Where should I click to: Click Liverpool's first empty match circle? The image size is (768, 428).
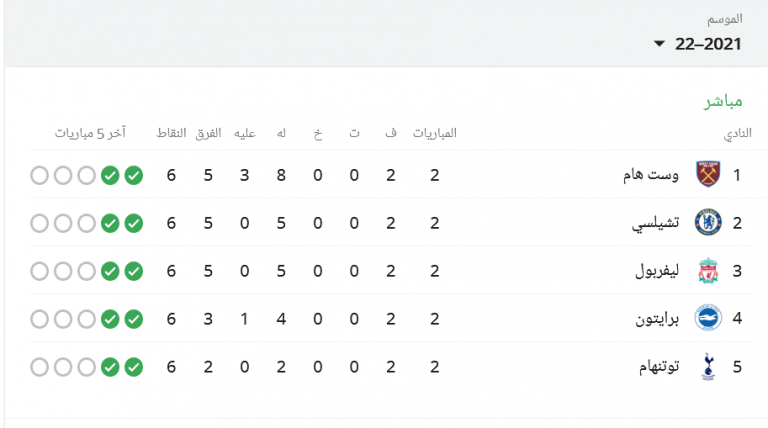pos(87,271)
